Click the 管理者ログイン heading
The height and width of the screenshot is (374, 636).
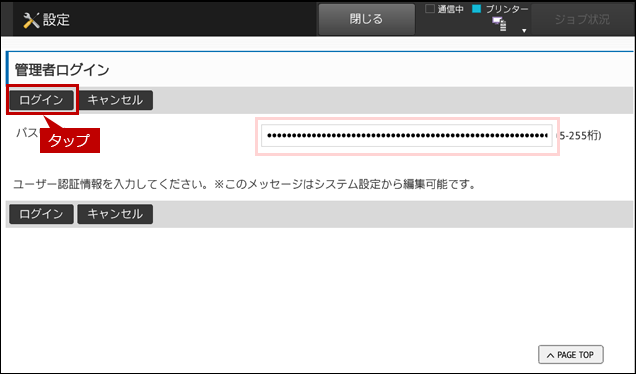click(x=62, y=70)
